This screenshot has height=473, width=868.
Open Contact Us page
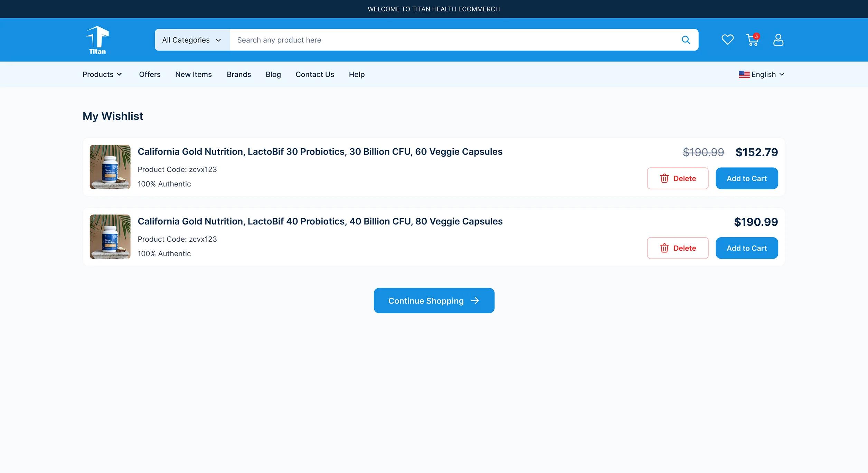(x=315, y=74)
